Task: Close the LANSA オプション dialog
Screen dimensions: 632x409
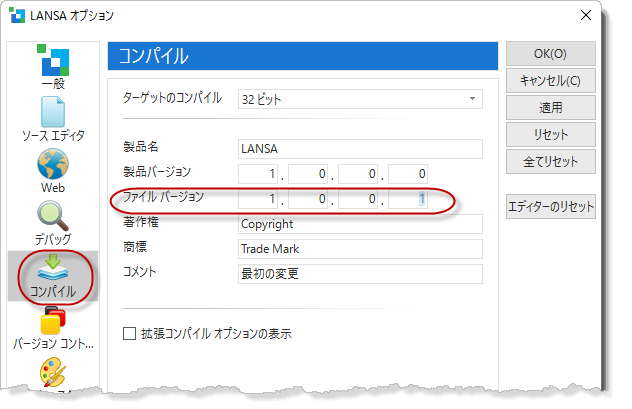Action: pos(586,15)
